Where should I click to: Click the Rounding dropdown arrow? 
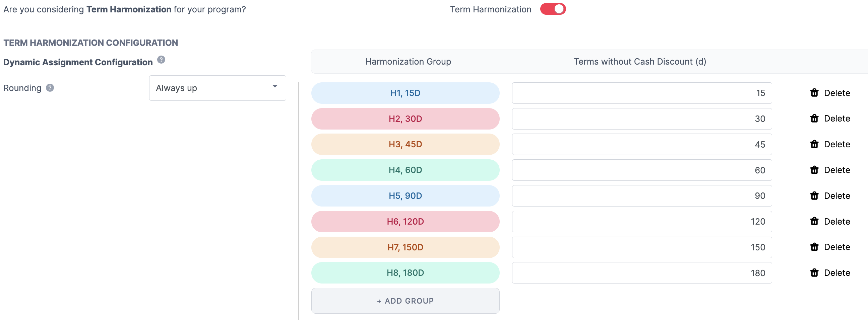pyautogui.click(x=275, y=86)
